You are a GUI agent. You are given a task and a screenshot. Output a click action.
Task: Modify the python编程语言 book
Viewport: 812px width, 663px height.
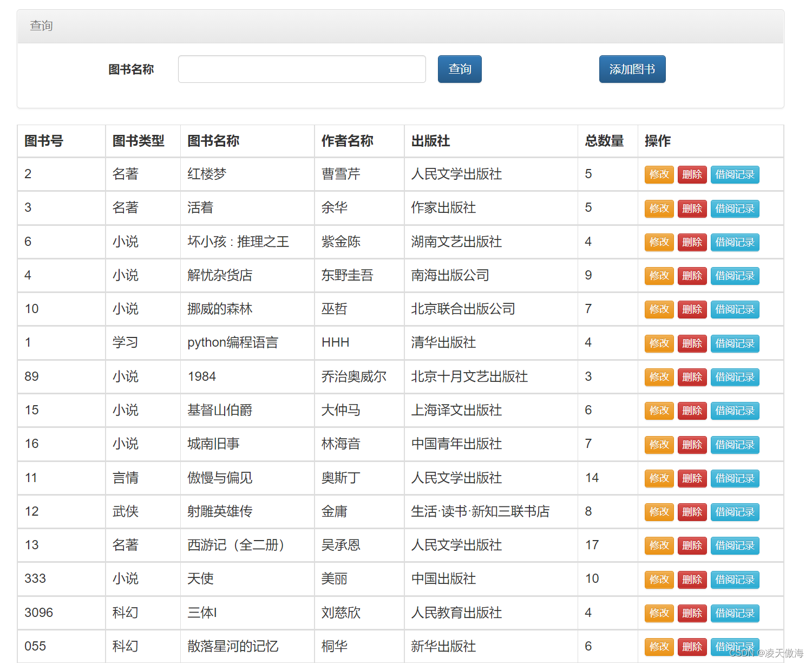pyautogui.click(x=659, y=343)
